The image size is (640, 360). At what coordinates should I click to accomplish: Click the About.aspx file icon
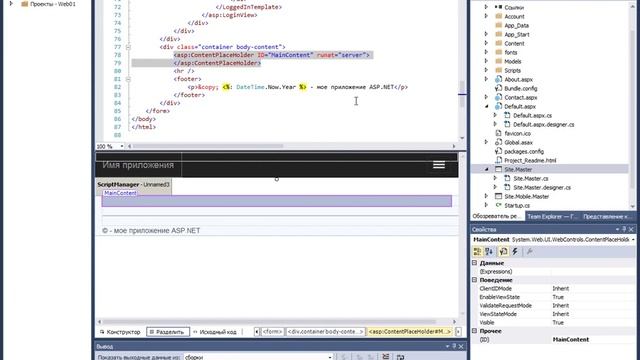pos(498,79)
